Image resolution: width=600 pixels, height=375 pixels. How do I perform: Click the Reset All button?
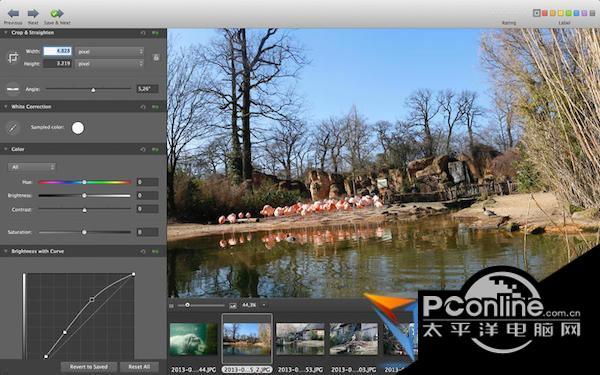pyautogui.click(x=139, y=367)
